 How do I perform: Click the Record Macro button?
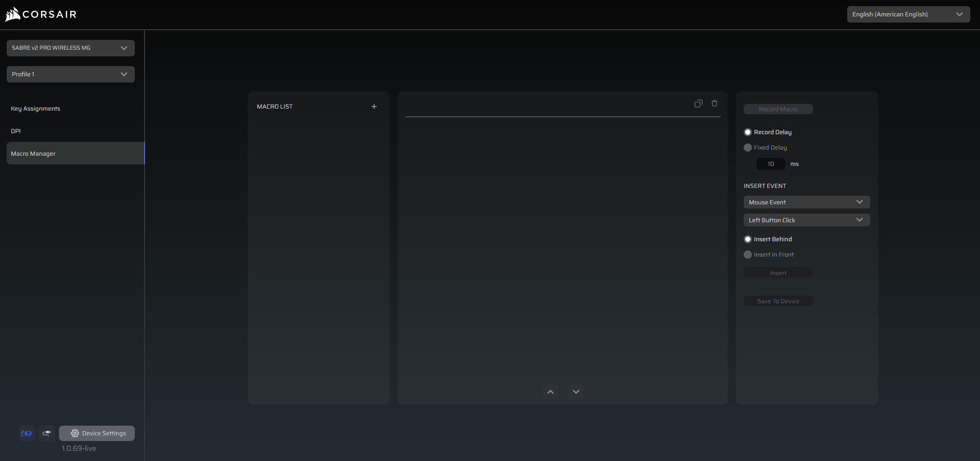(x=778, y=109)
